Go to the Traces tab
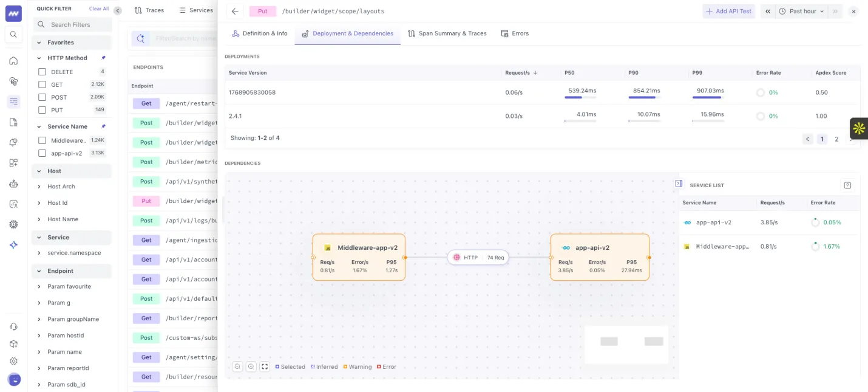868x392 pixels. pyautogui.click(x=149, y=10)
